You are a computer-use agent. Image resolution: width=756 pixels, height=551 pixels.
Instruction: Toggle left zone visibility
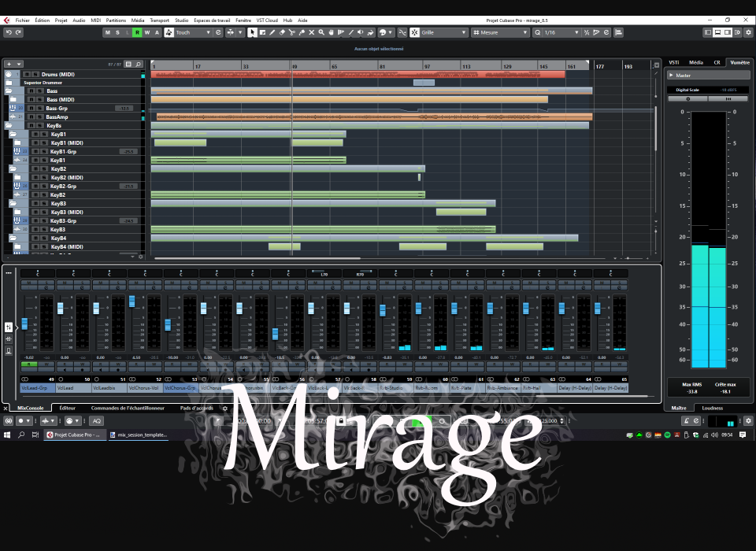click(708, 32)
